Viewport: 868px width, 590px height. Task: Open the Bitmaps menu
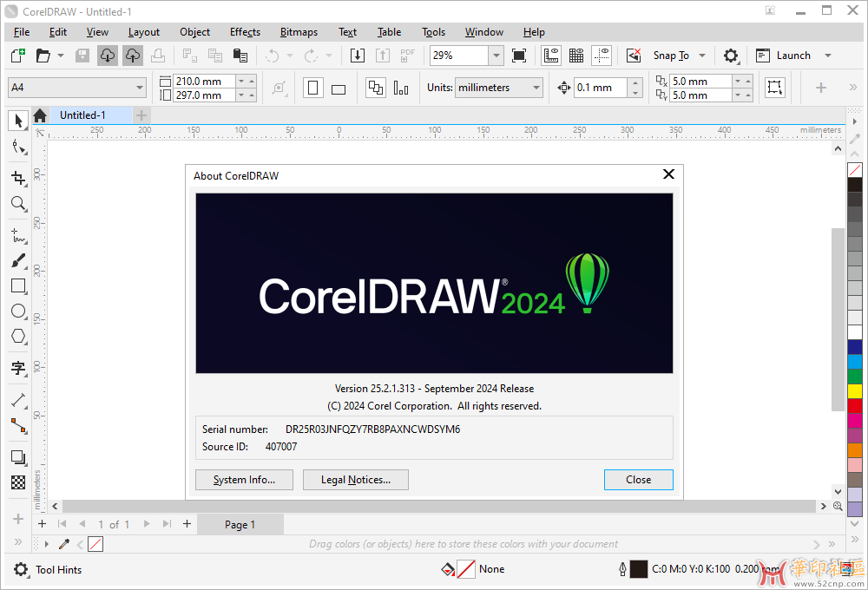(x=299, y=32)
